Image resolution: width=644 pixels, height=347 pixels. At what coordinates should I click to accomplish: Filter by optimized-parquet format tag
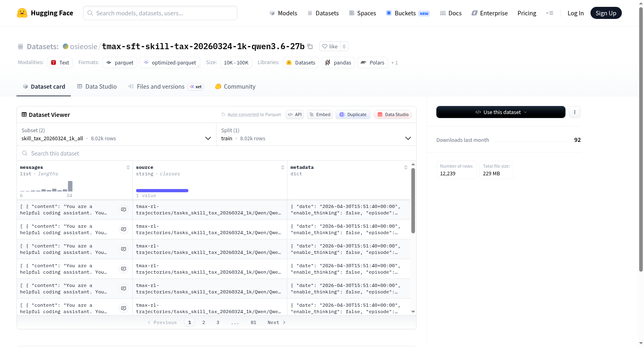pos(170,62)
